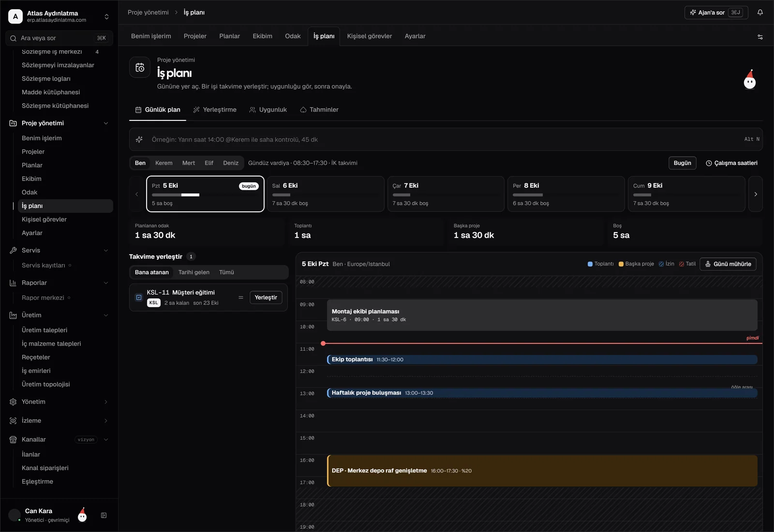Click the KSL-11 task checkbox icon
The height and width of the screenshot is (532, 774).
point(139,297)
